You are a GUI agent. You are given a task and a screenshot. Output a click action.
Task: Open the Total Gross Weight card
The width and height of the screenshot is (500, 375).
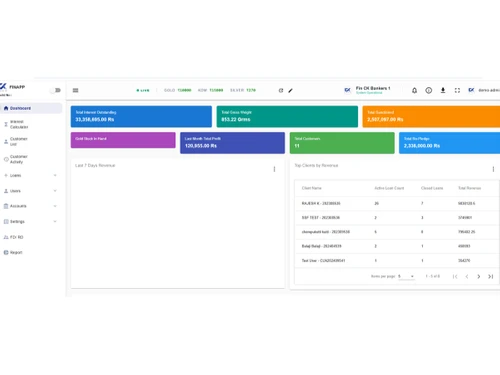point(287,116)
